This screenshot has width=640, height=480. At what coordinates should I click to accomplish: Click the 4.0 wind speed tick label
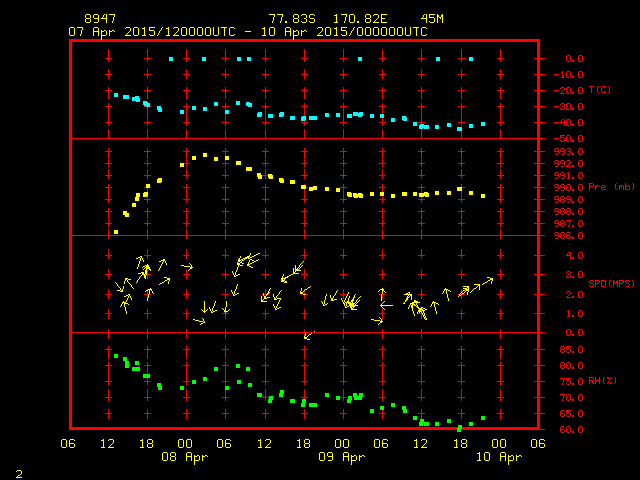(x=574, y=256)
